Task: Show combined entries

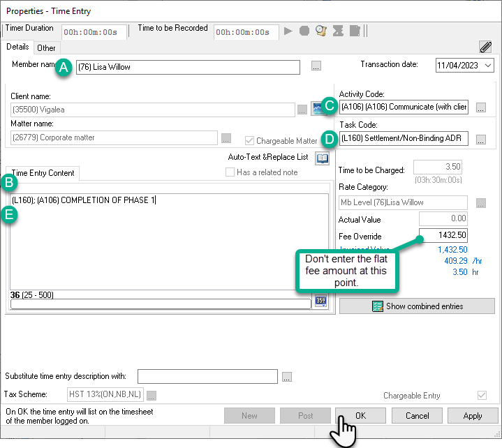Action: pos(417,306)
